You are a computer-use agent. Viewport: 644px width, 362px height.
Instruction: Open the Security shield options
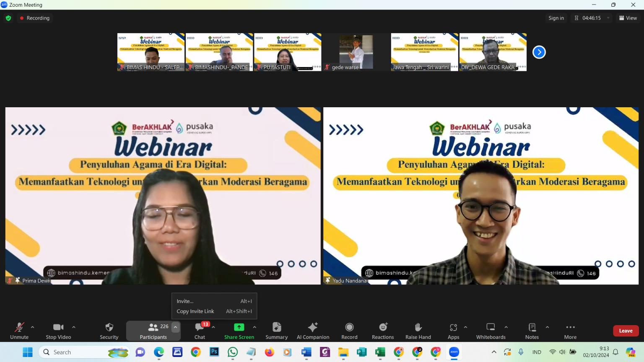(109, 331)
